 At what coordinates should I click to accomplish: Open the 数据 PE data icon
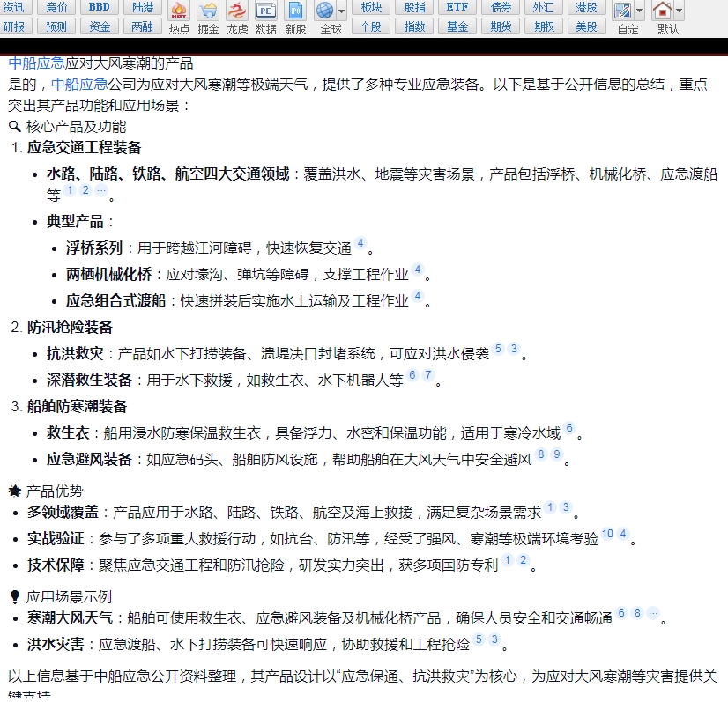265,18
